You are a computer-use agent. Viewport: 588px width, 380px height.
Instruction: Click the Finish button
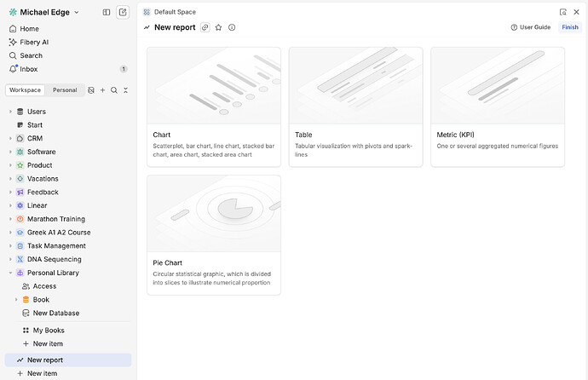point(570,27)
